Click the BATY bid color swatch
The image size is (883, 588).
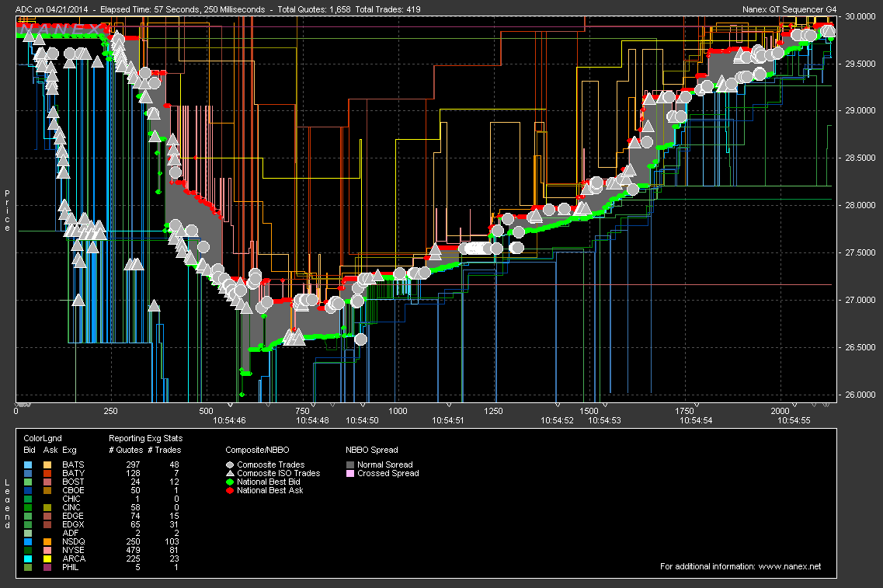pos(28,473)
